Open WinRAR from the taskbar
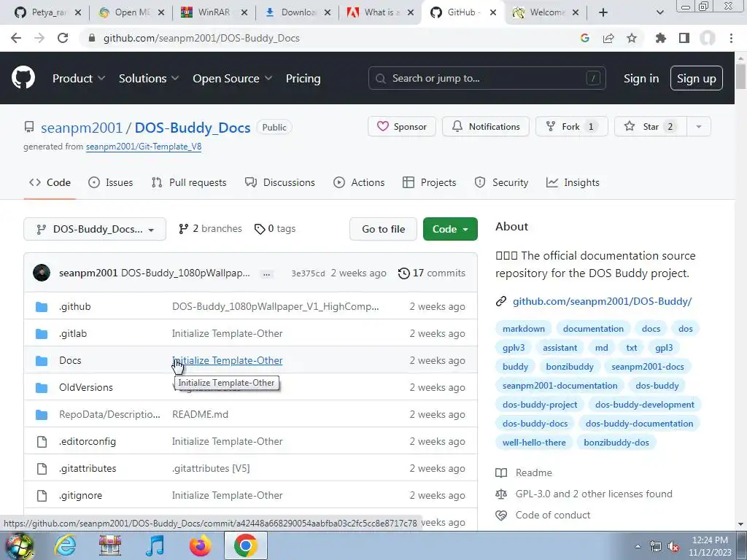Image resolution: width=747 pixels, height=560 pixels. coord(110,545)
